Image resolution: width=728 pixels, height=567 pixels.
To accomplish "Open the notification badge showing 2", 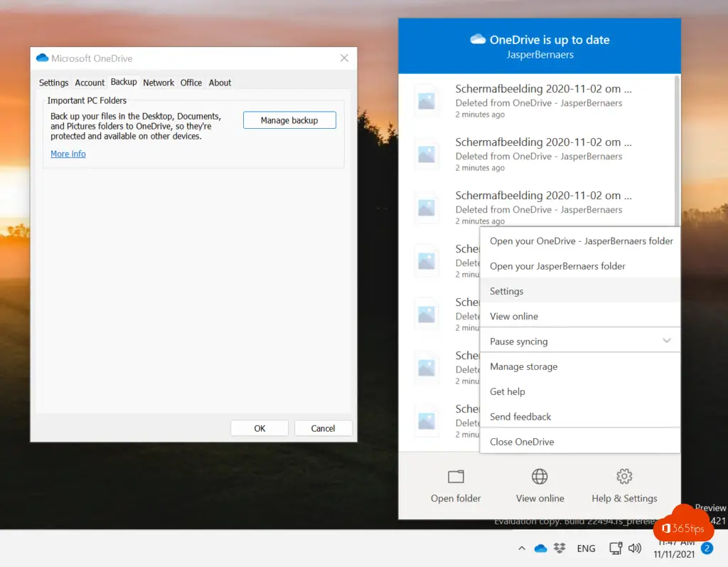I will coord(707,549).
